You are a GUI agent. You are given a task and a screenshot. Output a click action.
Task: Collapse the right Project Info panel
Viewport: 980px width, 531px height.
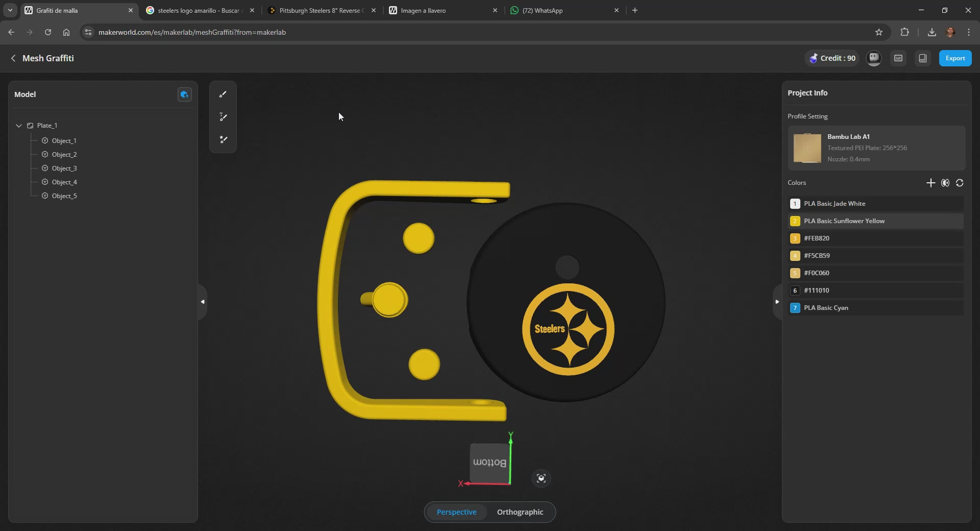tap(777, 302)
